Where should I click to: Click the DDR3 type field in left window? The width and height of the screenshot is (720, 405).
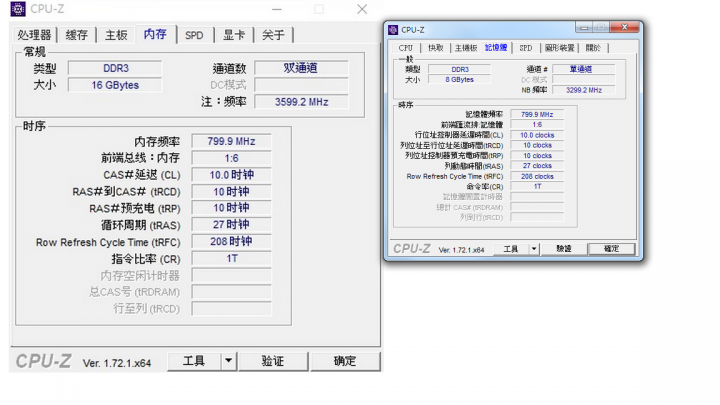(x=115, y=68)
